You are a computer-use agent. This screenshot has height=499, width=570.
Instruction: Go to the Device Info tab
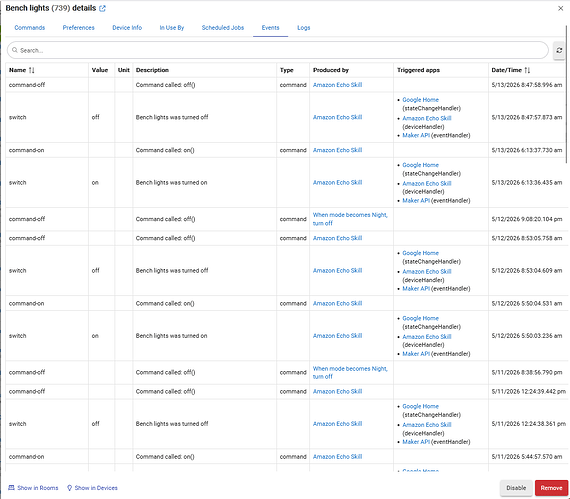pos(127,28)
